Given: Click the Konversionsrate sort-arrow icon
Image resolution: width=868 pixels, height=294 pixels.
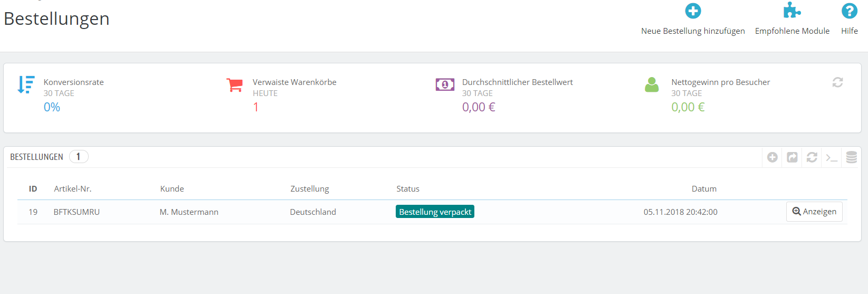Looking at the screenshot, I should (x=26, y=84).
